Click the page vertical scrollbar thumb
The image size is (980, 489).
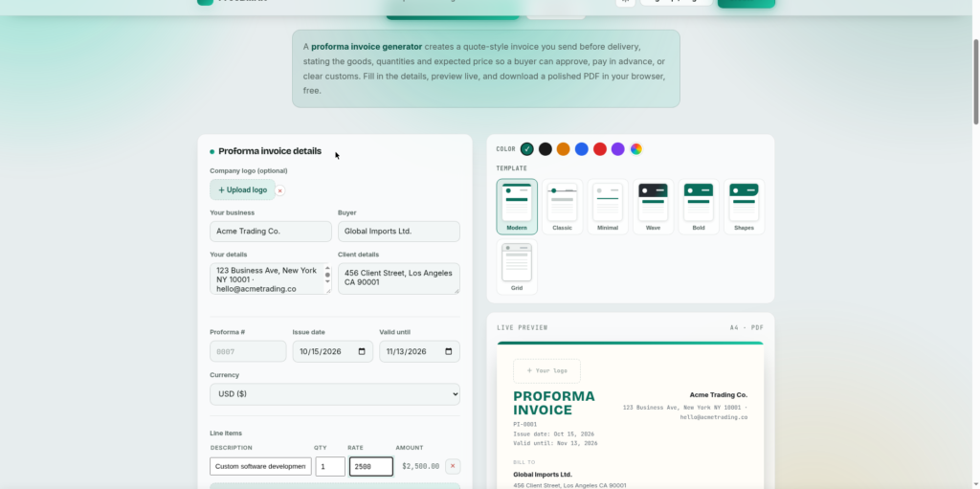click(976, 81)
